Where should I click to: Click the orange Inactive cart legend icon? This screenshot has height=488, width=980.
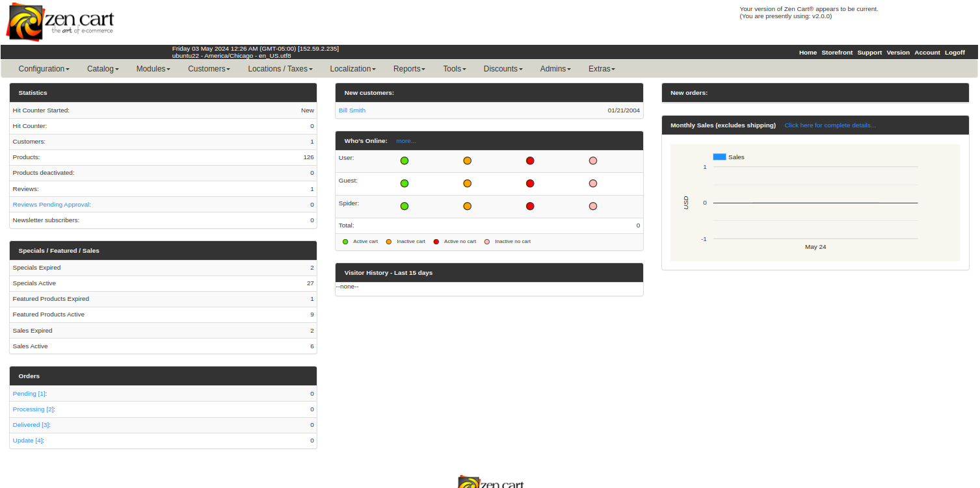point(389,242)
